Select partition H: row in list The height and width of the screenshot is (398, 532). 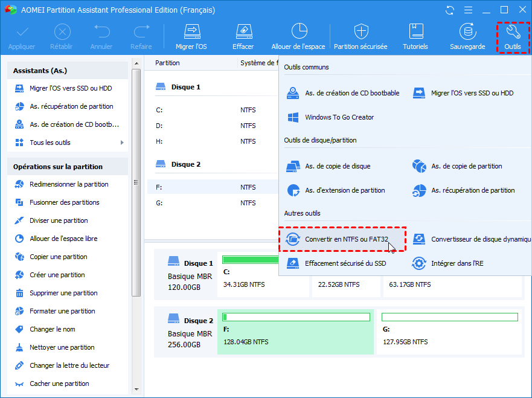213,141
